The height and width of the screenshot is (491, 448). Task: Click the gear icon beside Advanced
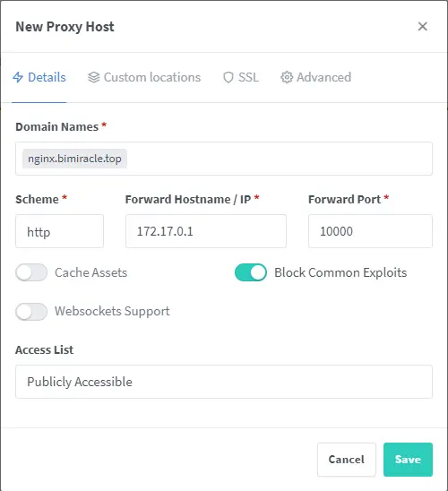(x=287, y=77)
